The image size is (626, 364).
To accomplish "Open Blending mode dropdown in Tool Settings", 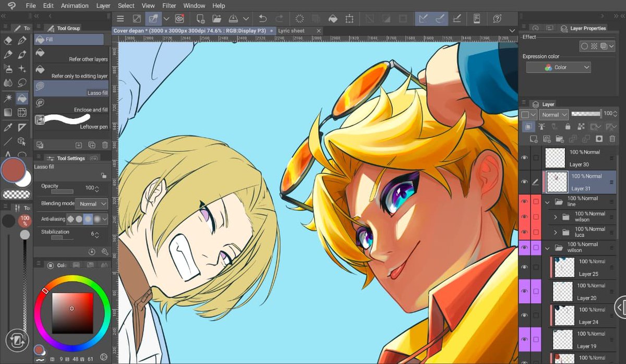I will (91, 204).
